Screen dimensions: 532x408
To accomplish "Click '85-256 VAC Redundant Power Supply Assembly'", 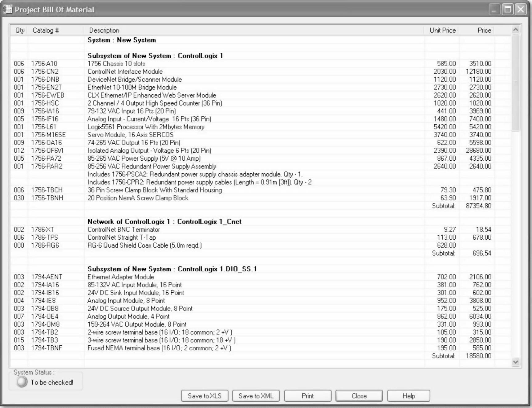I will click(x=152, y=166).
